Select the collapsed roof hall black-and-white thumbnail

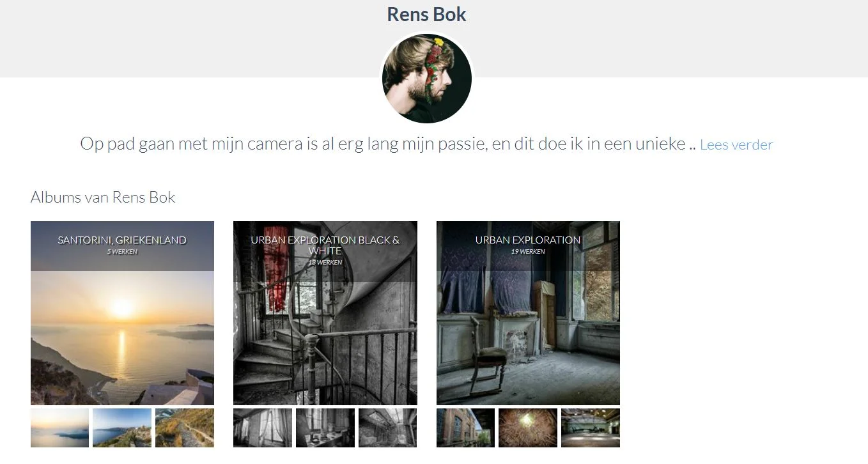pos(387,428)
